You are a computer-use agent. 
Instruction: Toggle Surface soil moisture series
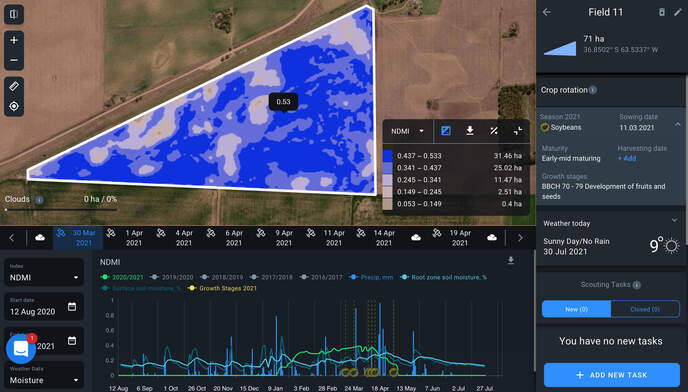click(141, 288)
